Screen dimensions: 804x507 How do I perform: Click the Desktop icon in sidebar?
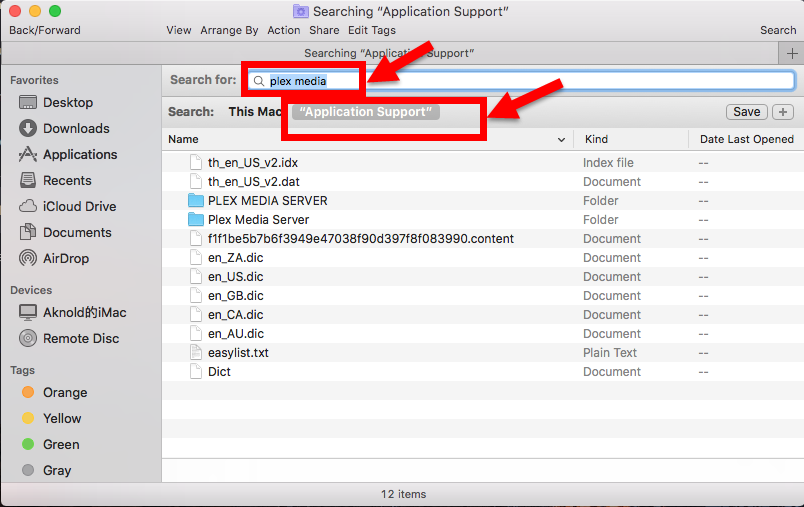[x=28, y=103]
